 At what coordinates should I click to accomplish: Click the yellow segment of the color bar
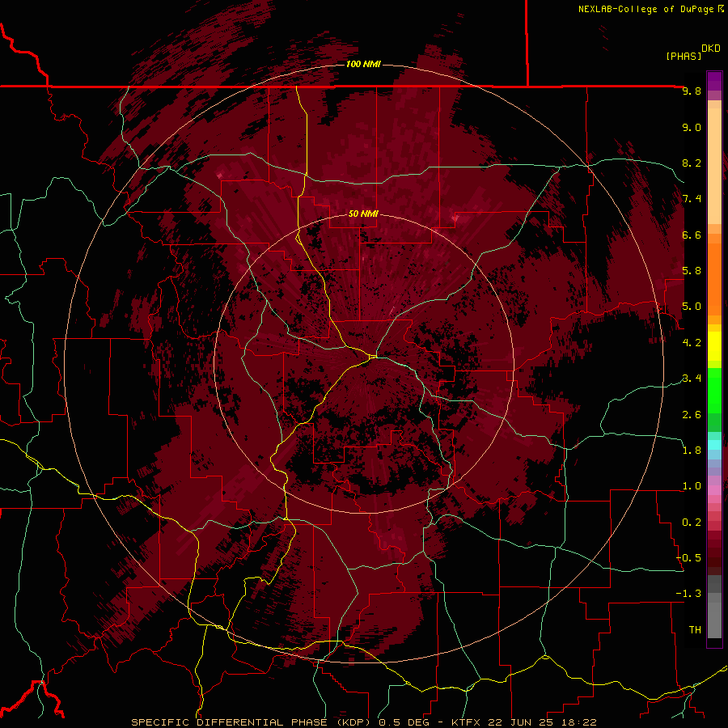click(x=714, y=346)
